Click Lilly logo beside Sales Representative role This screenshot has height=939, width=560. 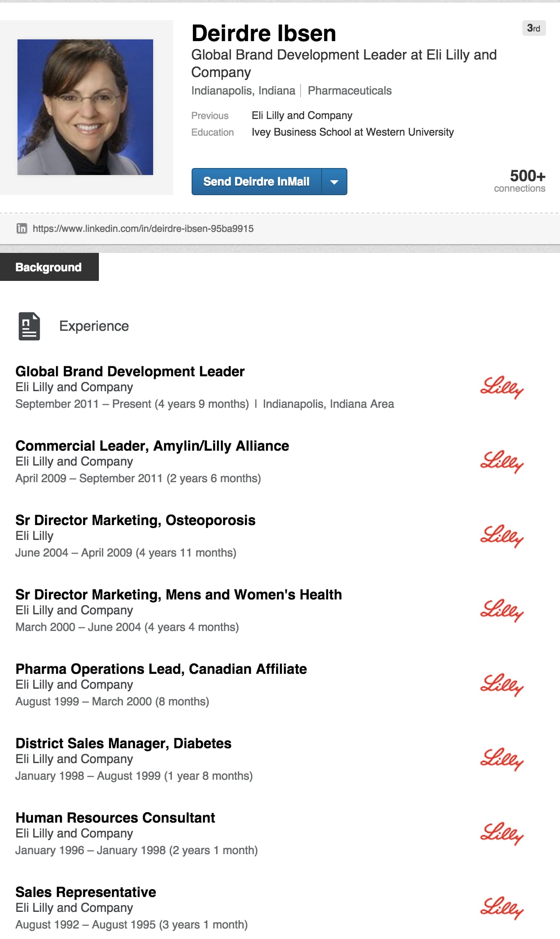[x=502, y=908]
